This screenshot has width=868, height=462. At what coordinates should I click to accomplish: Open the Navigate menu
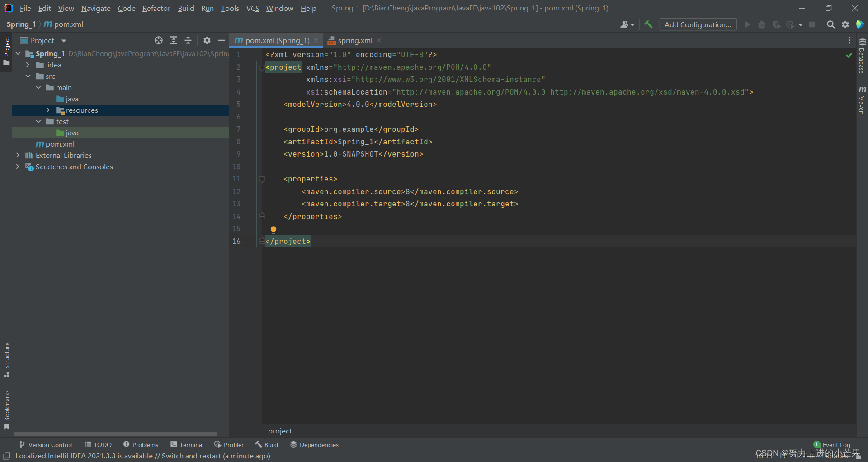96,8
